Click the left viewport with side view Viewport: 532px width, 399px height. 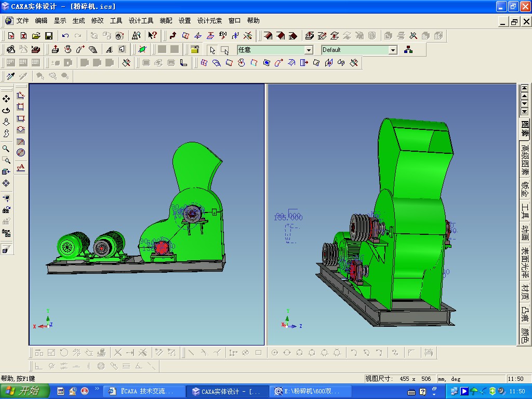[x=147, y=215]
